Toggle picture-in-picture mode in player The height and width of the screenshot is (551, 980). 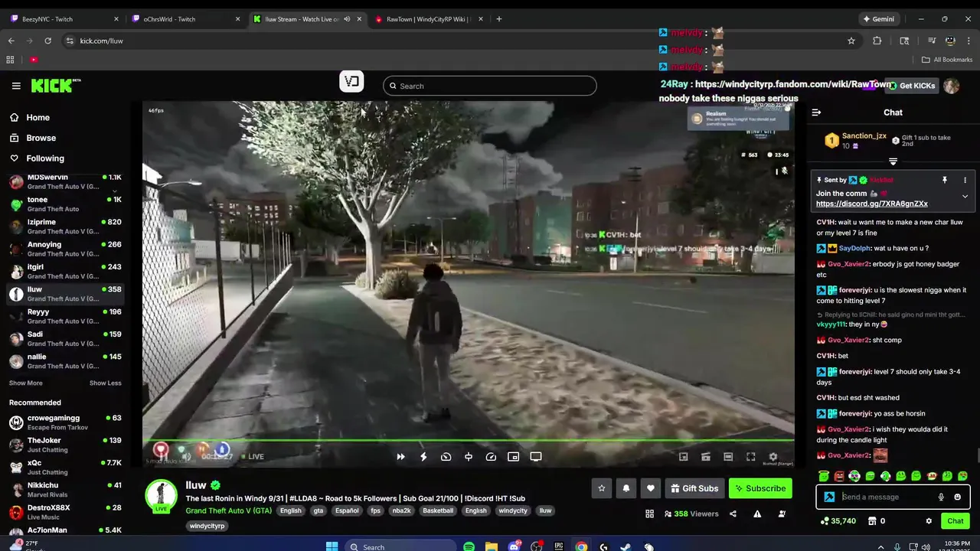[x=514, y=457]
